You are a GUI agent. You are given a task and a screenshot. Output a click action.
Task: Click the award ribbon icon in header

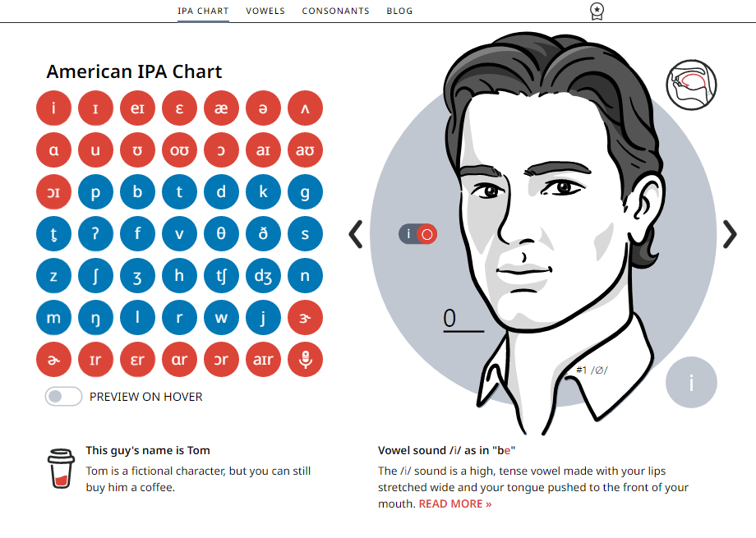click(597, 11)
